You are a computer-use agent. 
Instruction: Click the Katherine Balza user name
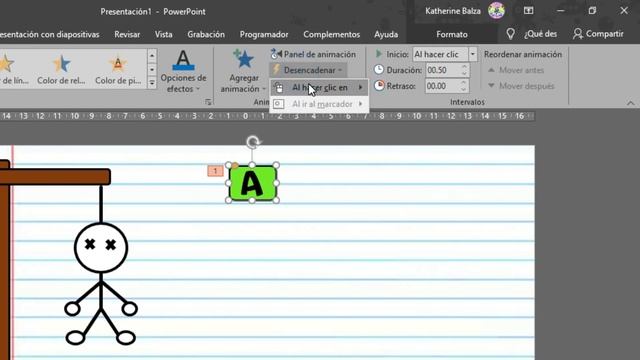pyautogui.click(x=453, y=11)
